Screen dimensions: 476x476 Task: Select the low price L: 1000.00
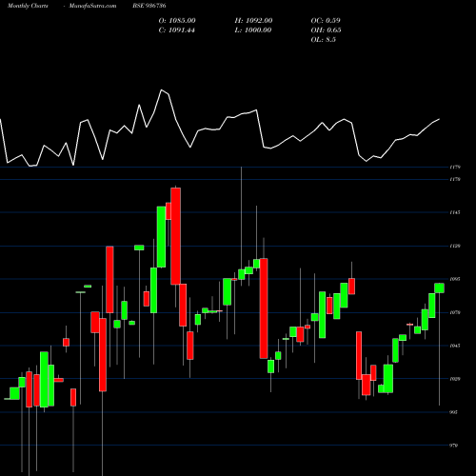pos(253,30)
